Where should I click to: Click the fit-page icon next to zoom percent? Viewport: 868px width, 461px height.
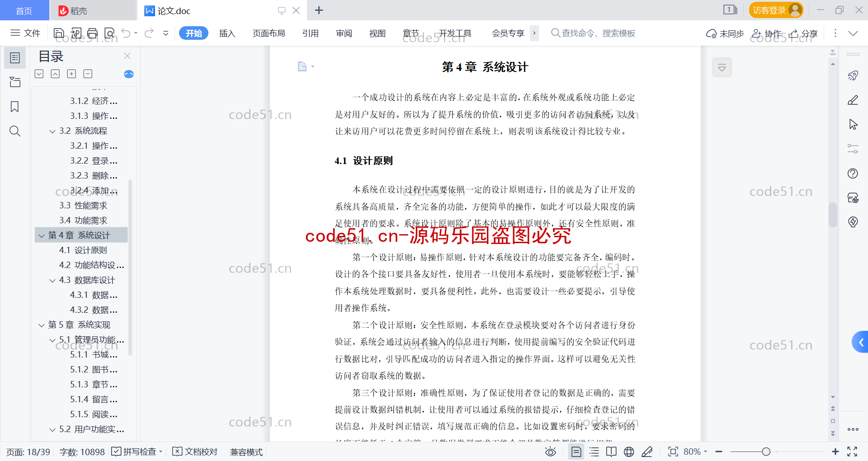point(673,452)
